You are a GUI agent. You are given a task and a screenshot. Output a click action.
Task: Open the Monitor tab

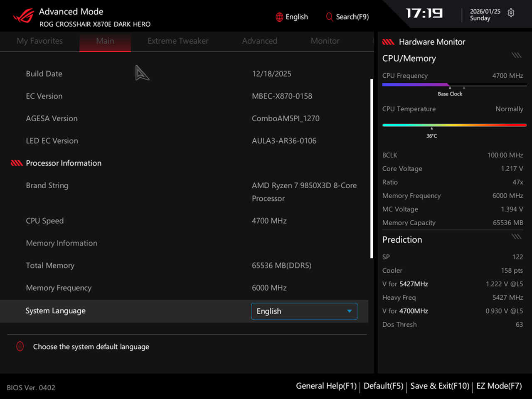coord(325,41)
